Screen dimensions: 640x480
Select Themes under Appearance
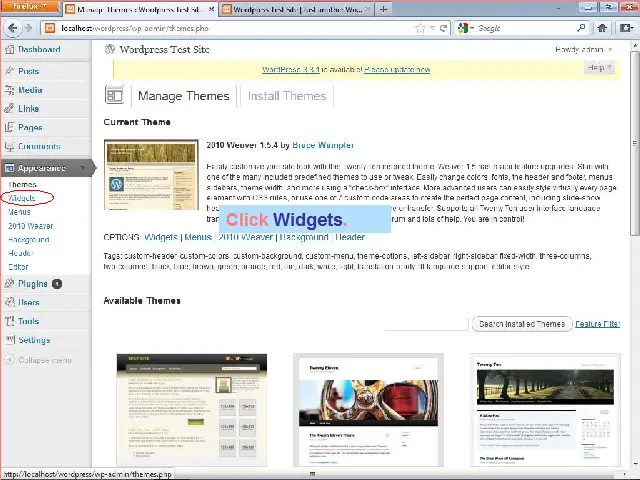(22, 184)
